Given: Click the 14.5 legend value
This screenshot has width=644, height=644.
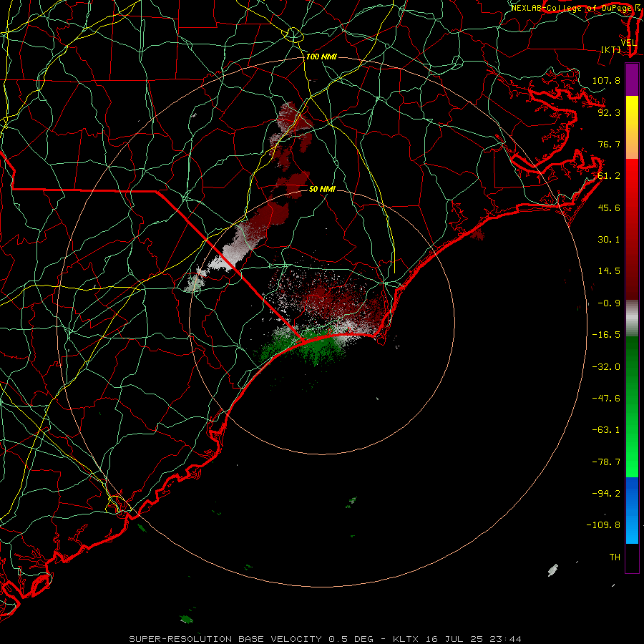Looking at the screenshot, I should (609, 271).
